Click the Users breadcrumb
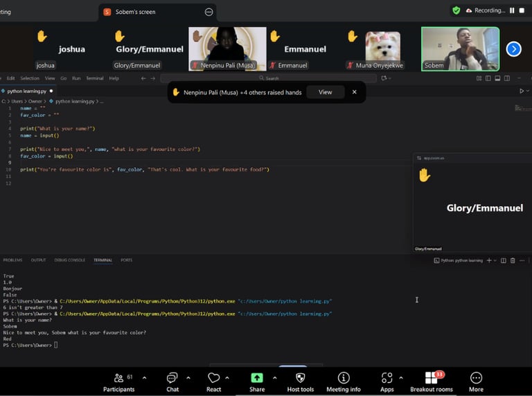This screenshot has height=396, width=532. pyautogui.click(x=17, y=101)
